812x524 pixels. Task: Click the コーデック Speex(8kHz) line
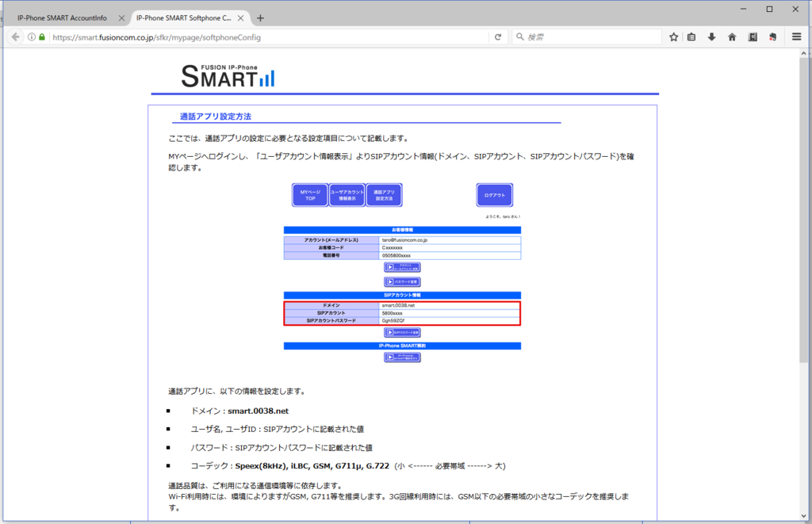tap(347, 466)
